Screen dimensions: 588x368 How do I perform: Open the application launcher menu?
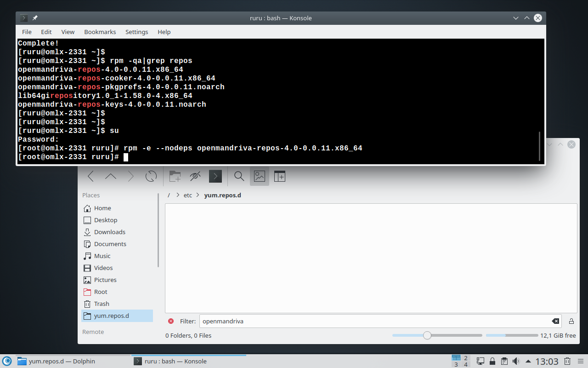(7, 361)
